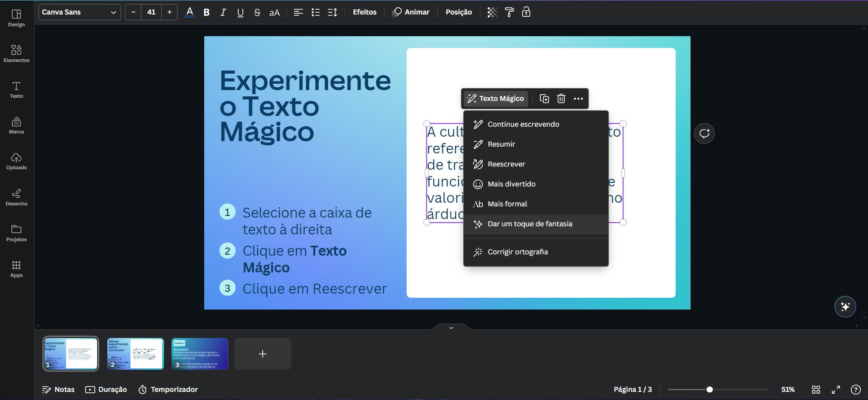
Task: Open more options three-dot menu
Action: tap(578, 99)
